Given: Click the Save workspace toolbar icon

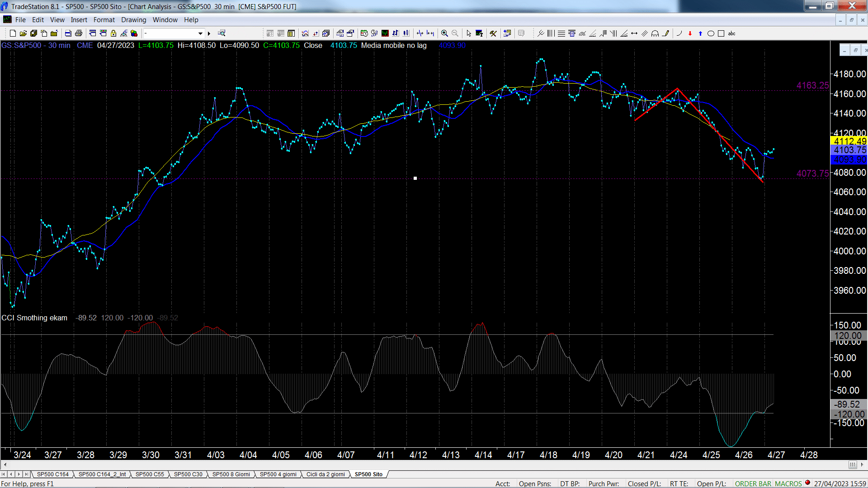Looking at the screenshot, I should click(33, 33).
